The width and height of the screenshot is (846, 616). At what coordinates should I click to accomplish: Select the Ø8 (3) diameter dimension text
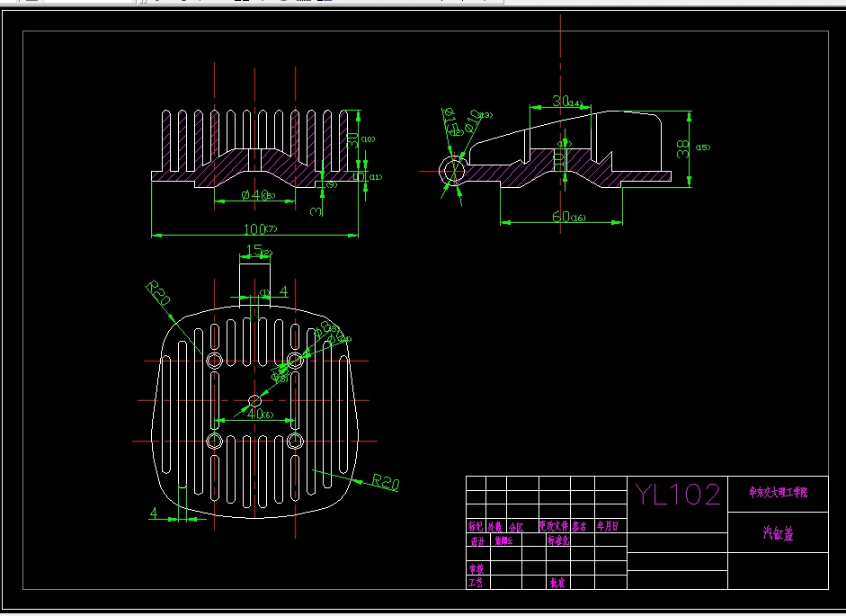click(x=326, y=329)
